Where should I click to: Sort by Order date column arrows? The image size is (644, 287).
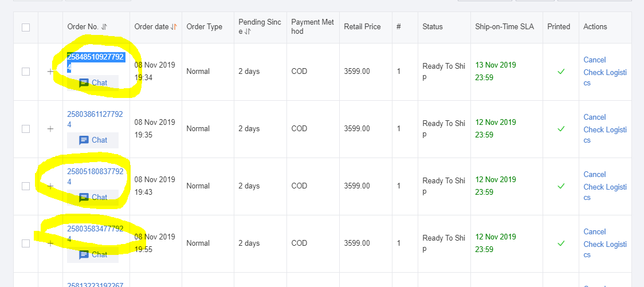174,27
